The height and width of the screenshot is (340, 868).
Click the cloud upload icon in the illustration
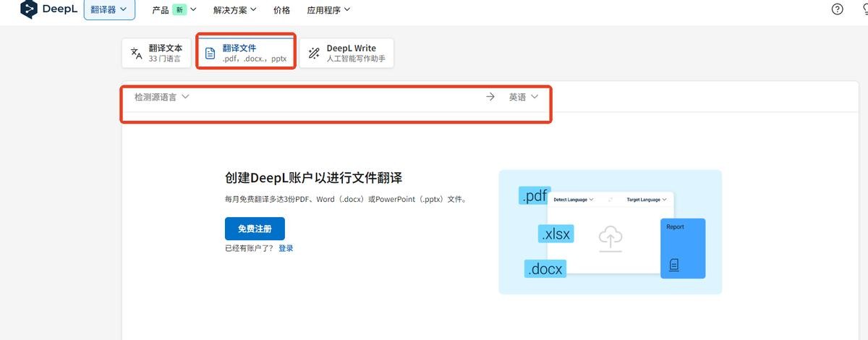coord(610,238)
